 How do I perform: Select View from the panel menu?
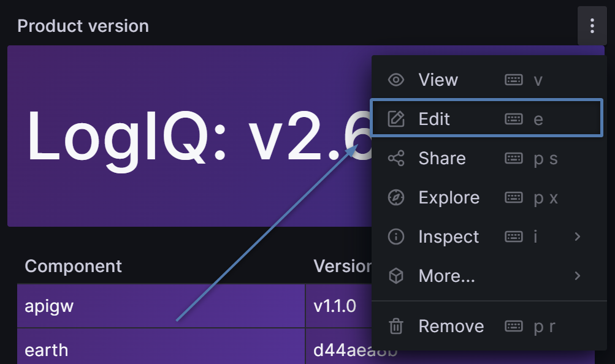tap(438, 80)
